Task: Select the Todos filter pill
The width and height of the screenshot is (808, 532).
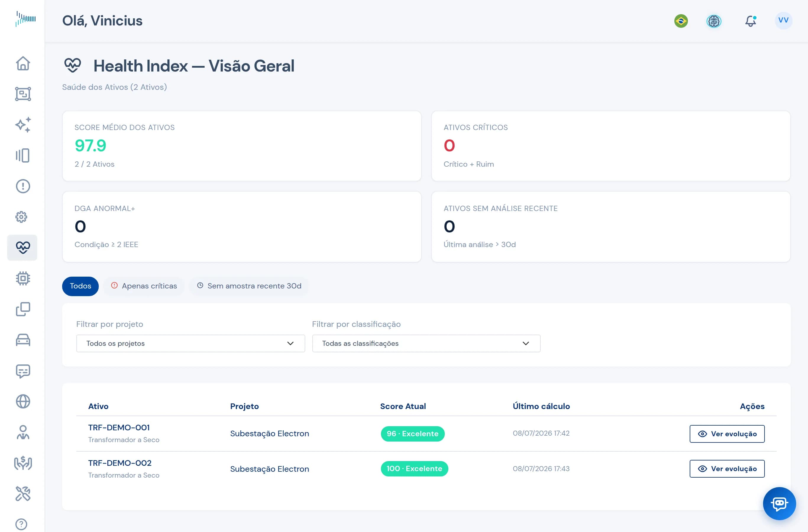Action: tap(80, 286)
